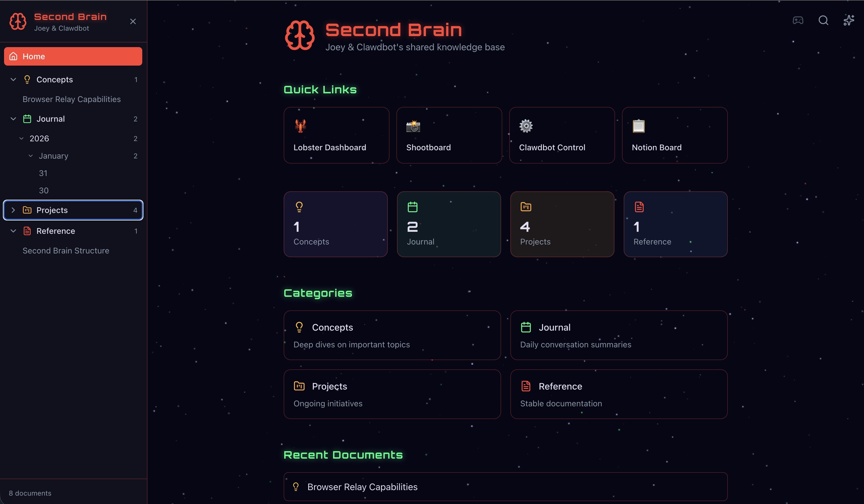Open search with the magnifier icon
Screen dimensions: 864x504
823,21
